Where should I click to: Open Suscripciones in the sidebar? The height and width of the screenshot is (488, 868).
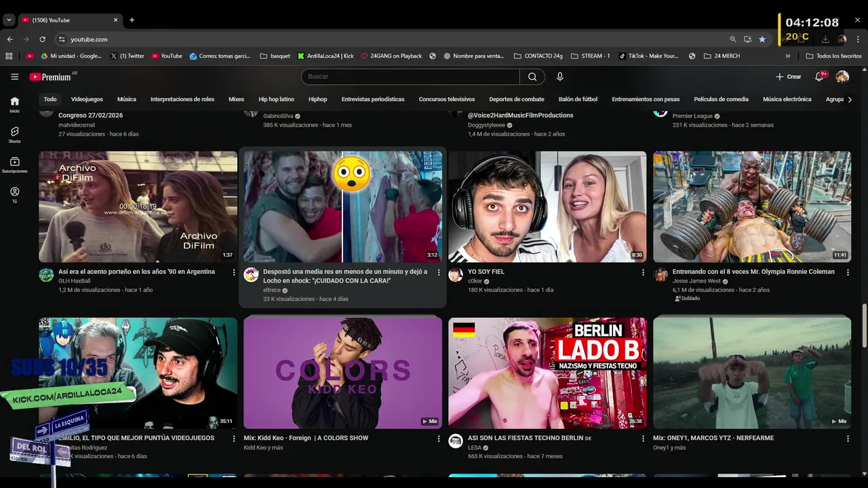pos(14,165)
